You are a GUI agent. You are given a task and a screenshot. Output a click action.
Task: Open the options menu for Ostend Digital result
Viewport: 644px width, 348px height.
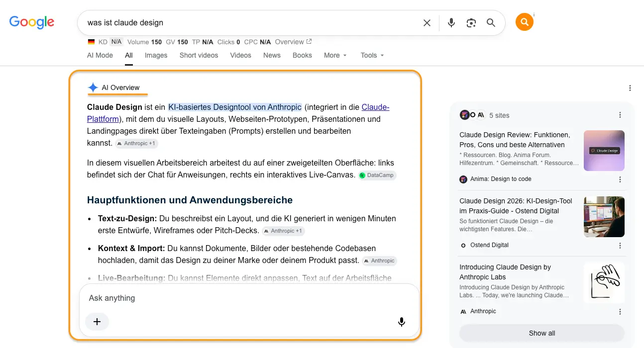point(620,245)
